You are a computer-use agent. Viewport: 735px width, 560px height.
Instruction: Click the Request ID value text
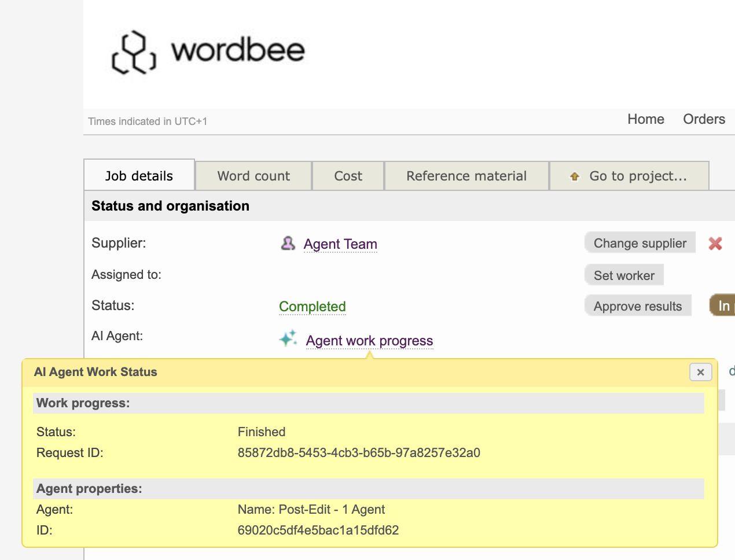coord(359,453)
